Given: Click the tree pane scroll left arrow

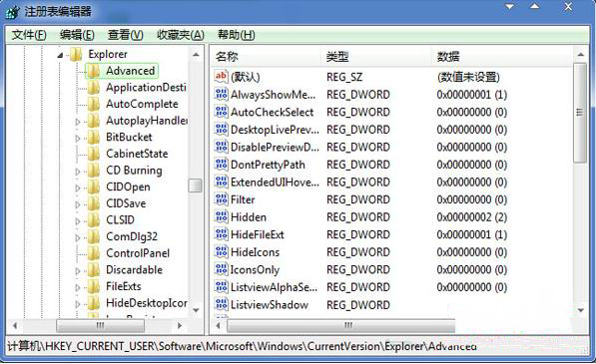Looking at the screenshot, I should (15, 326).
